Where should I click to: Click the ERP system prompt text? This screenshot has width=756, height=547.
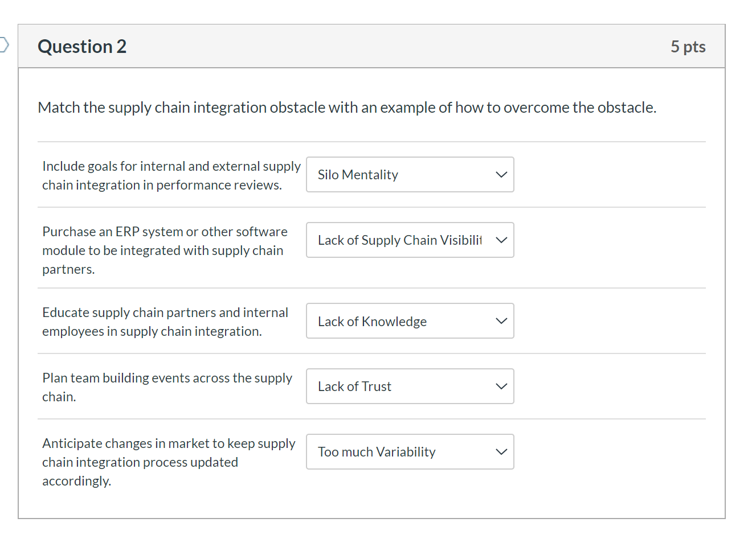165,250
